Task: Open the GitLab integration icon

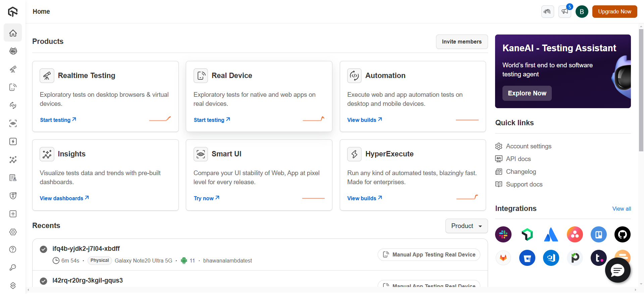Action: click(x=503, y=258)
